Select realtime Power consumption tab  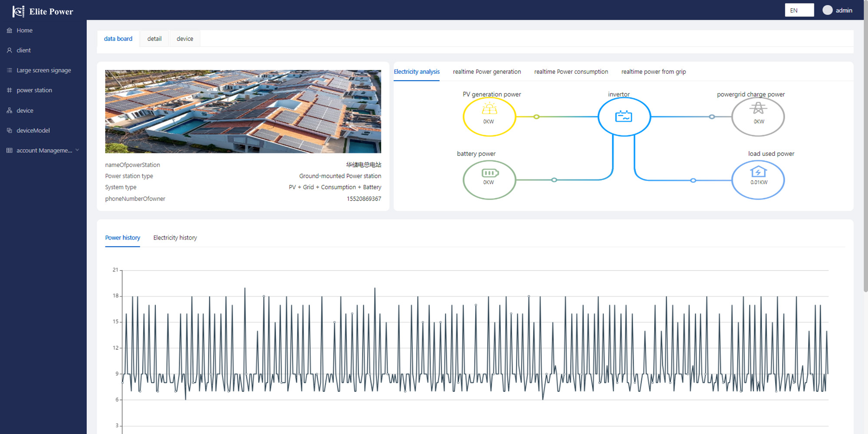[x=571, y=72]
